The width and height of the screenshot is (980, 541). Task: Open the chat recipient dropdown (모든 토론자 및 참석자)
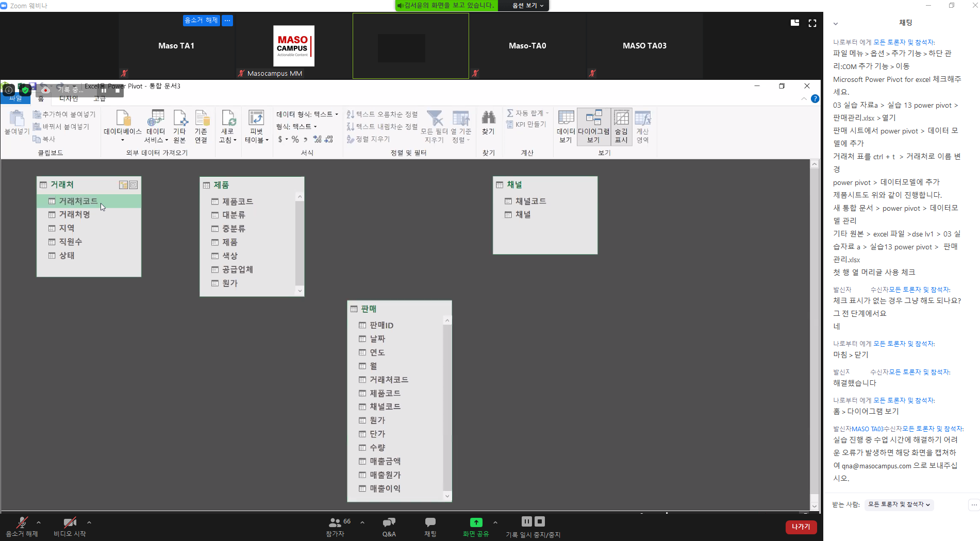[899, 504]
